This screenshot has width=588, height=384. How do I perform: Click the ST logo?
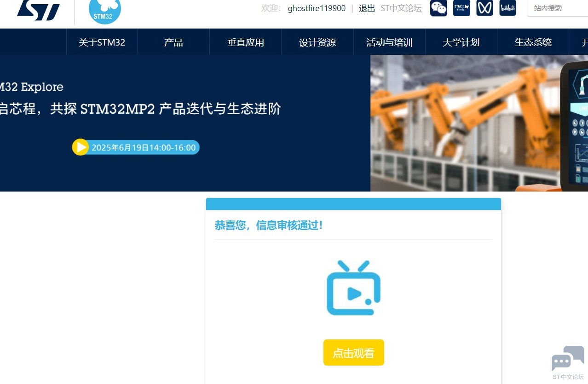(x=39, y=11)
